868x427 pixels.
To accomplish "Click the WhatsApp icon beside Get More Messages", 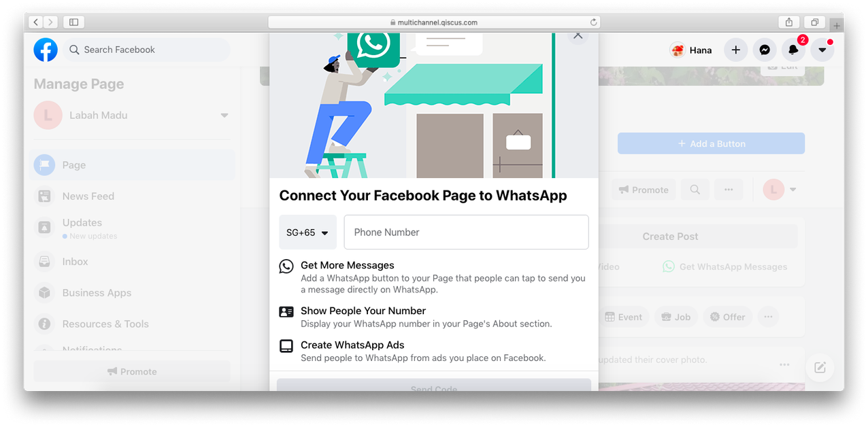I will [286, 266].
